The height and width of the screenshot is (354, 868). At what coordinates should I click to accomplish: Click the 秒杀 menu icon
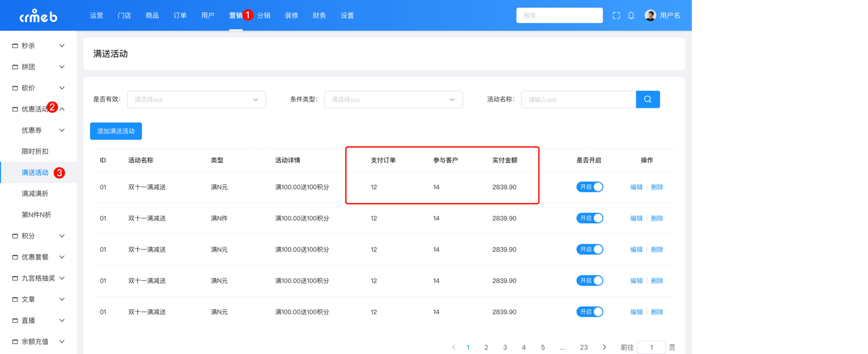pos(15,46)
